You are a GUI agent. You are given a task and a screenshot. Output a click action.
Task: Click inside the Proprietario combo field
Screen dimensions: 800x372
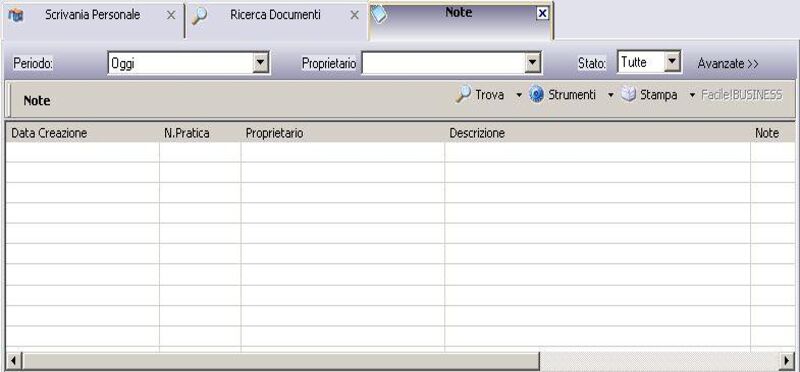pos(443,63)
